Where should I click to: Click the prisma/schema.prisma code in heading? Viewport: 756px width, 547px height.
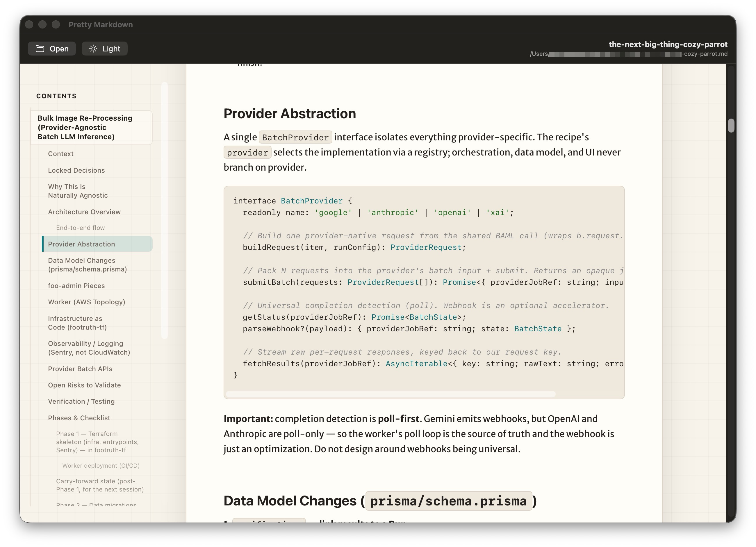coord(448,501)
